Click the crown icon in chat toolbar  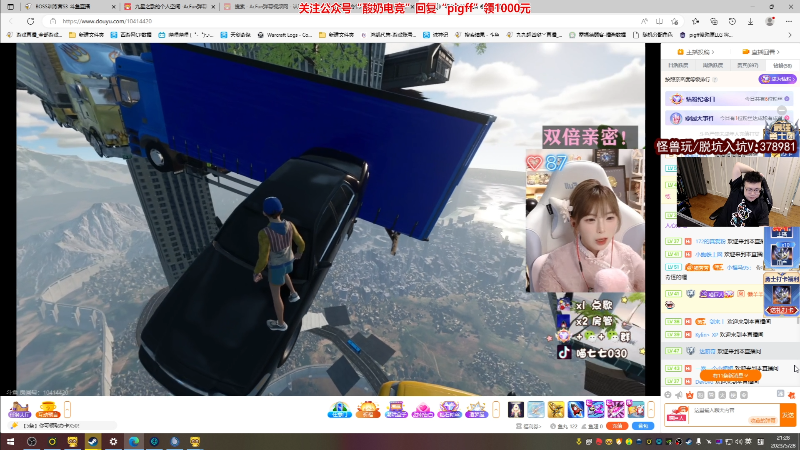coord(690,395)
